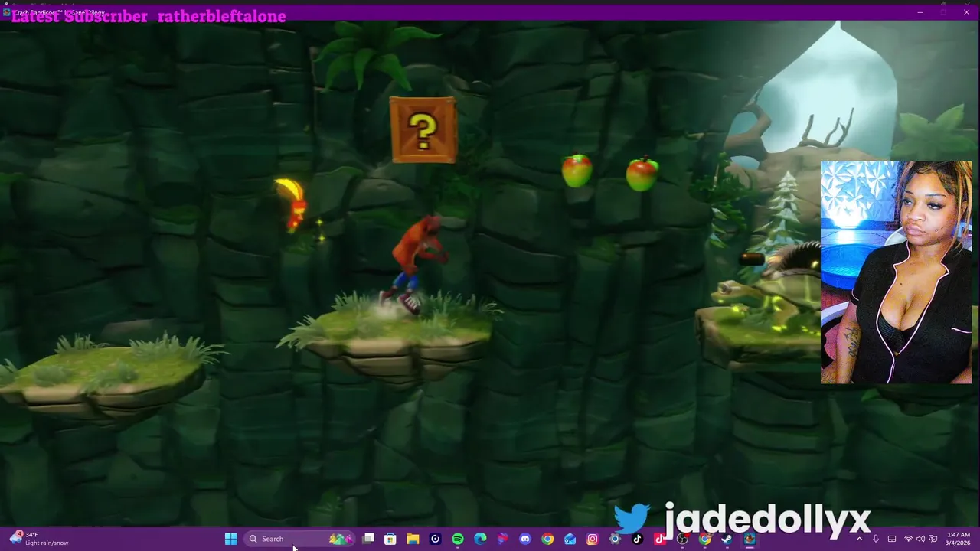
Task: Open Spotify from the taskbar
Action: click(457, 539)
